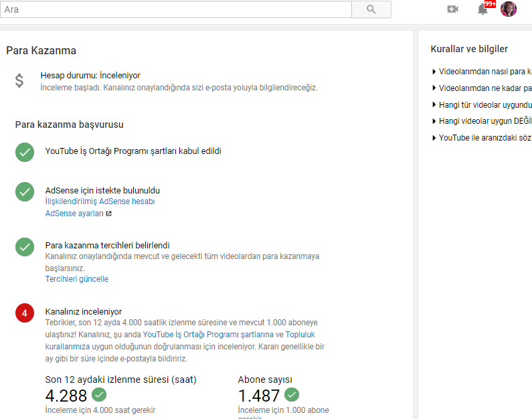
Task: Click the Tercihleri güncelle link
Action: point(77,279)
